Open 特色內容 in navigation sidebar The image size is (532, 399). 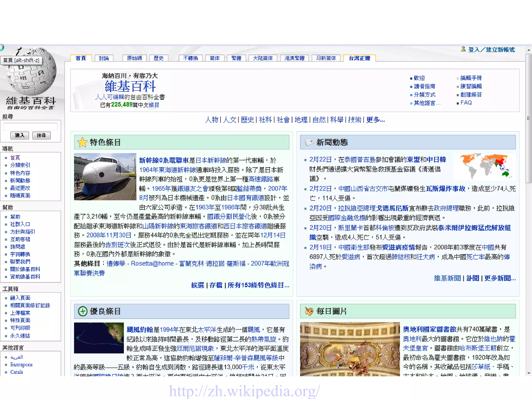pyautogui.click(x=20, y=173)
